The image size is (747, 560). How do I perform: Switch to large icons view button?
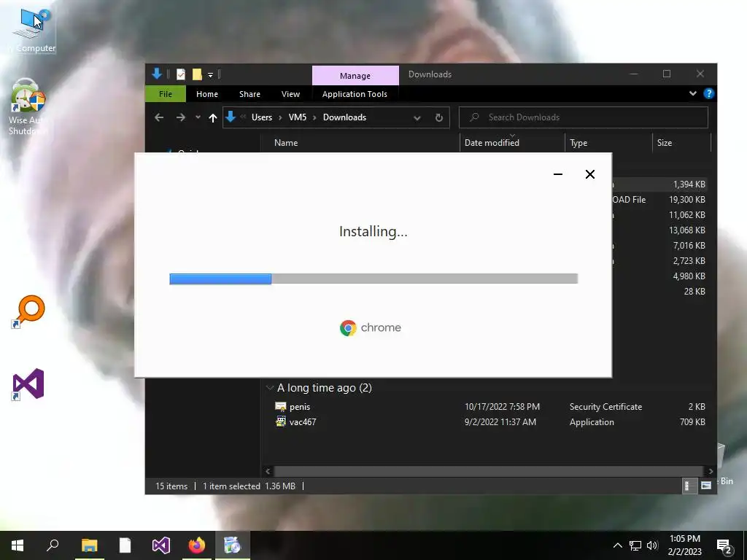(x=706, y=486)
